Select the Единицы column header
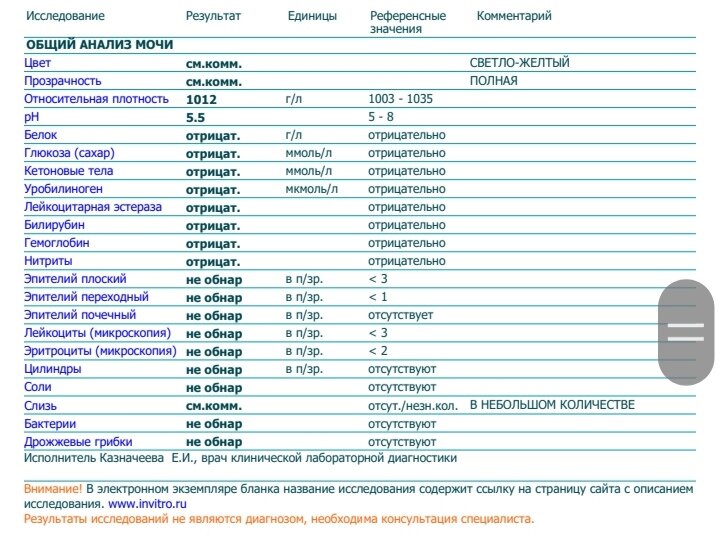The image size is (720, 554). click(312, 16)
